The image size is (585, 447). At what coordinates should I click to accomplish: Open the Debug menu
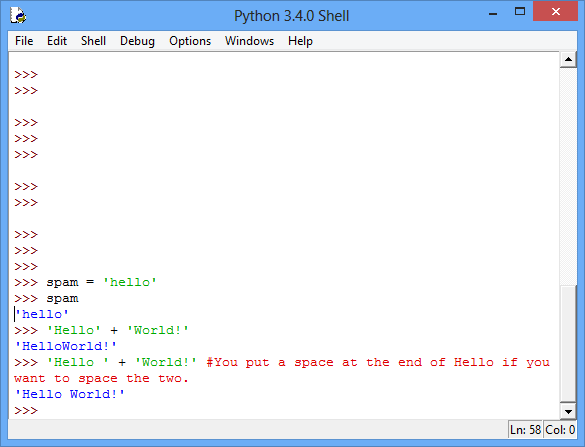pyautogui.click(x=137, y=41)
